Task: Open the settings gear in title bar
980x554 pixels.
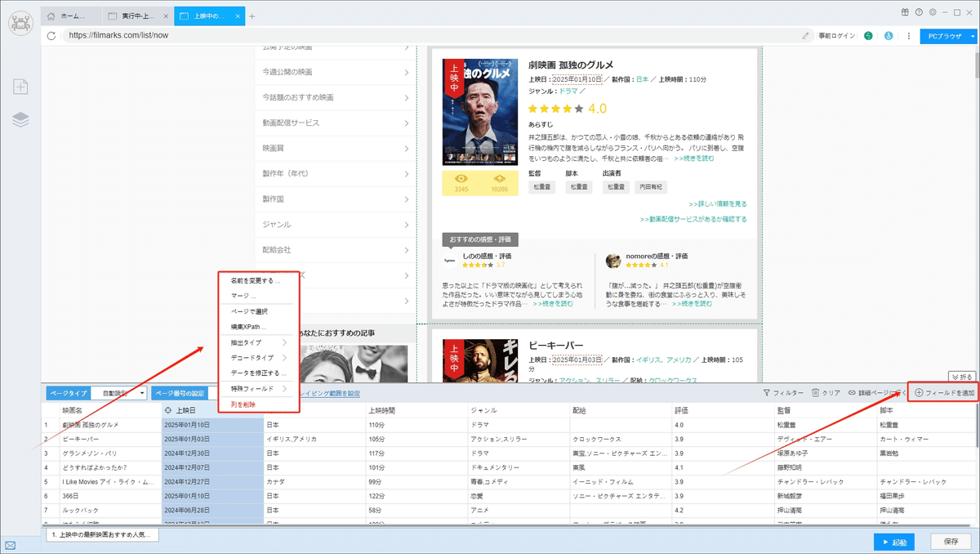Action: (x=932, y=12)
